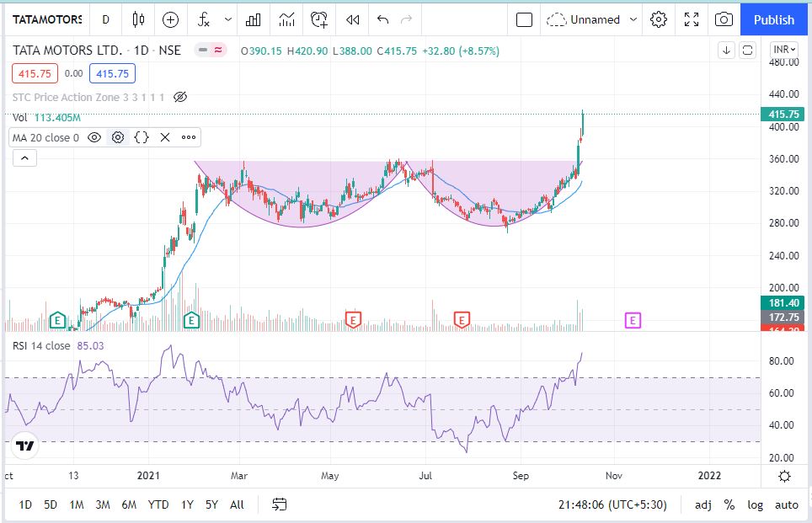Click the STC Price Action Zone legend label
Image resolution: width=812 pixels, height=523 pixels.
(x=88, y=97)
